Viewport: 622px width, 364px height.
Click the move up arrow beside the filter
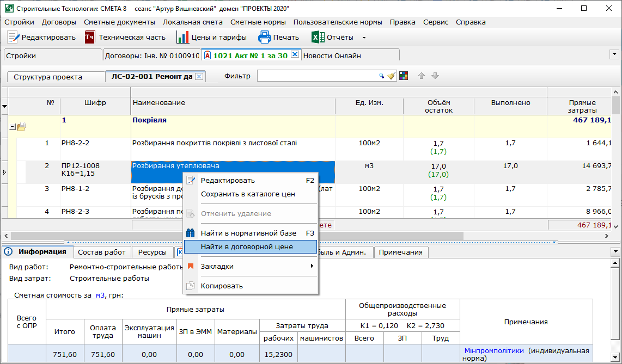(x=421, y=76)
